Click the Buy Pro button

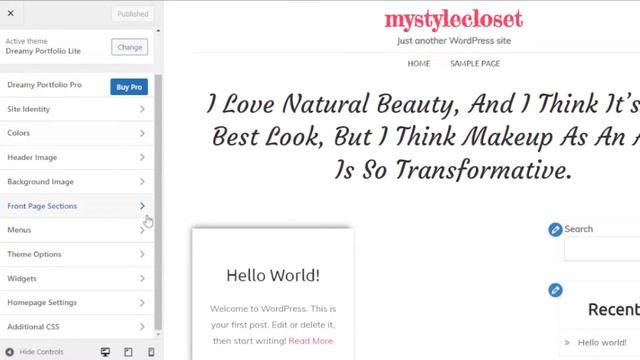click(129, 87)
